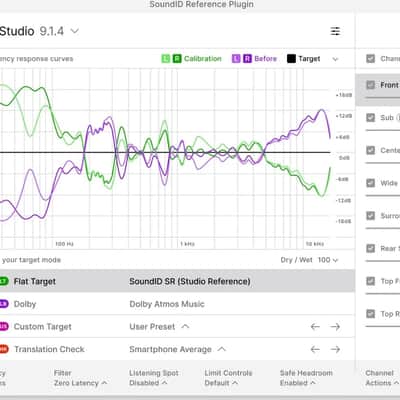Image resolution: width=400 pixels, height=400 pixels.
Task: Click the magenta Custom Target badge icon
Action: (x=4, y=327)
